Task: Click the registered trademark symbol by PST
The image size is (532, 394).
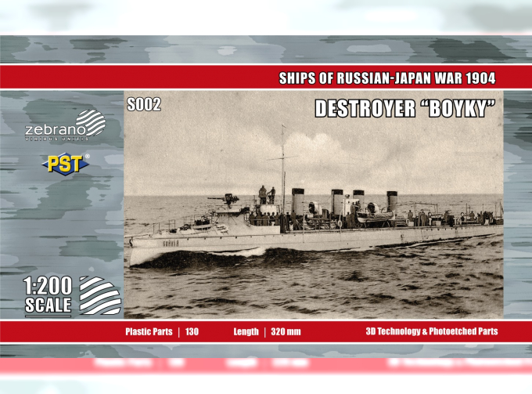Action: pyautogui.click(x=87, y=156)
